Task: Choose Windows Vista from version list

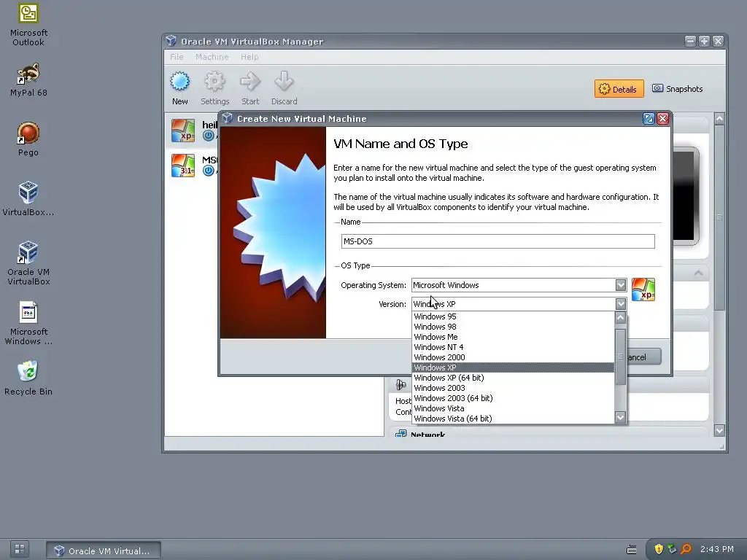Action: [x=513, y=408]
